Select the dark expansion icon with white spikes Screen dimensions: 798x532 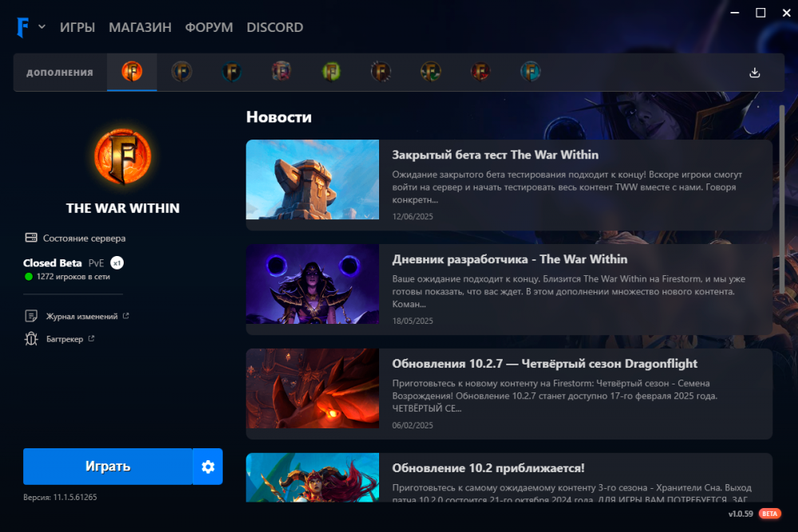381,72
